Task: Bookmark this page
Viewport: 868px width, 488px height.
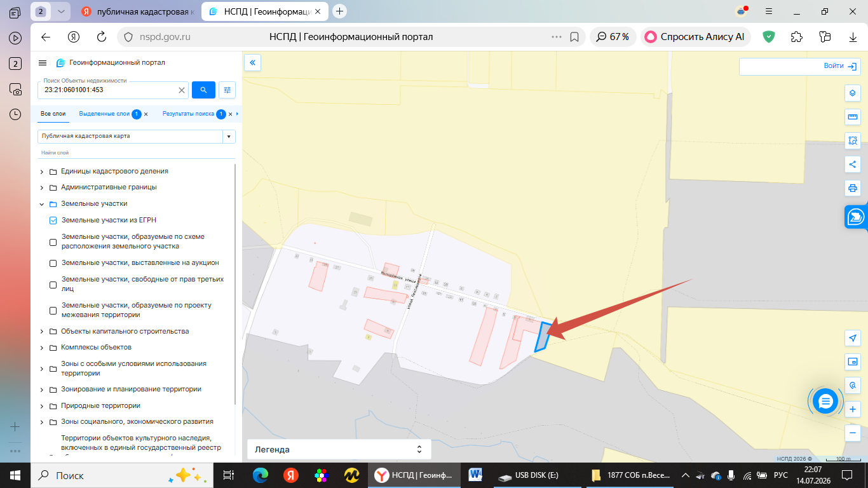Action: click(574, 37)
